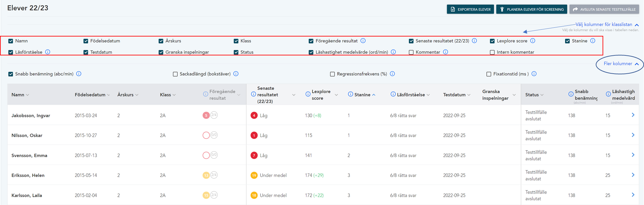Image resolution: width=644 pixels, height=205 pixels.
Task: Sort by Stanine column header
Action: tap(365, 95)
